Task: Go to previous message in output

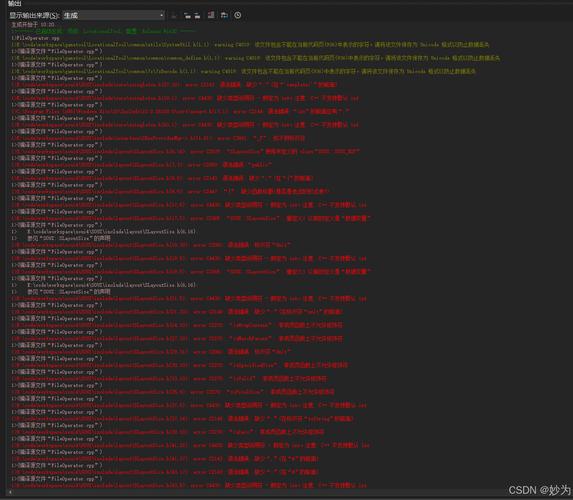Action: click(x=187, y=15)
